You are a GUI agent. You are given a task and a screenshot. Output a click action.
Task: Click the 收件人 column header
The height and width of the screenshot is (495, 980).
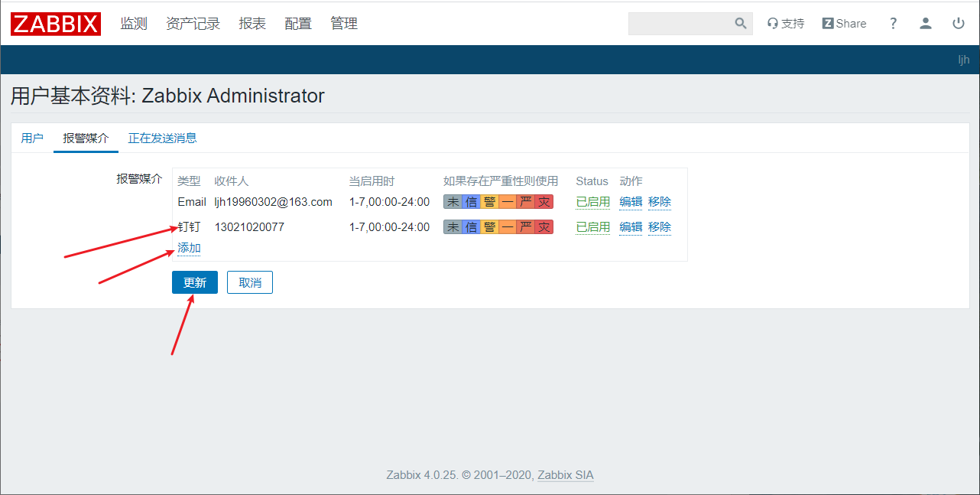(x=232, y=181)
